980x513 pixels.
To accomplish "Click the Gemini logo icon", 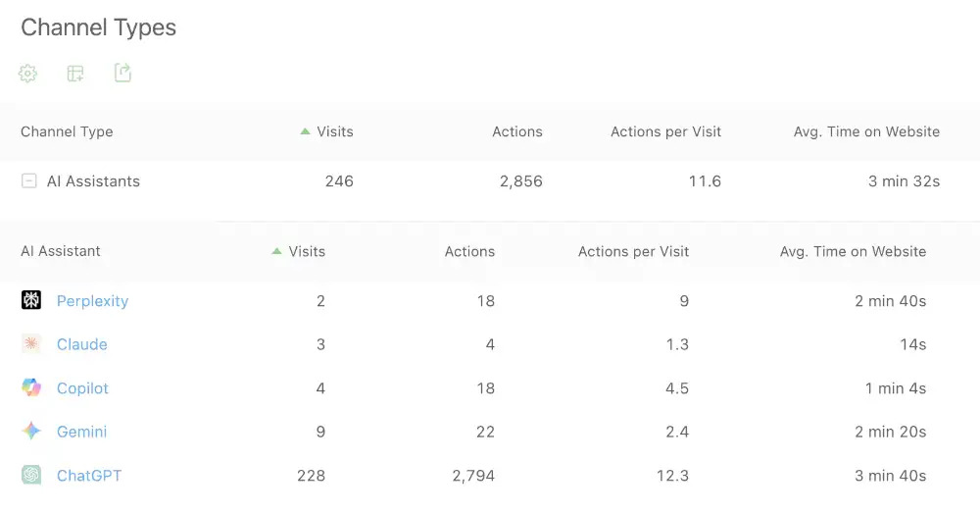I will [x=31, y=431].
